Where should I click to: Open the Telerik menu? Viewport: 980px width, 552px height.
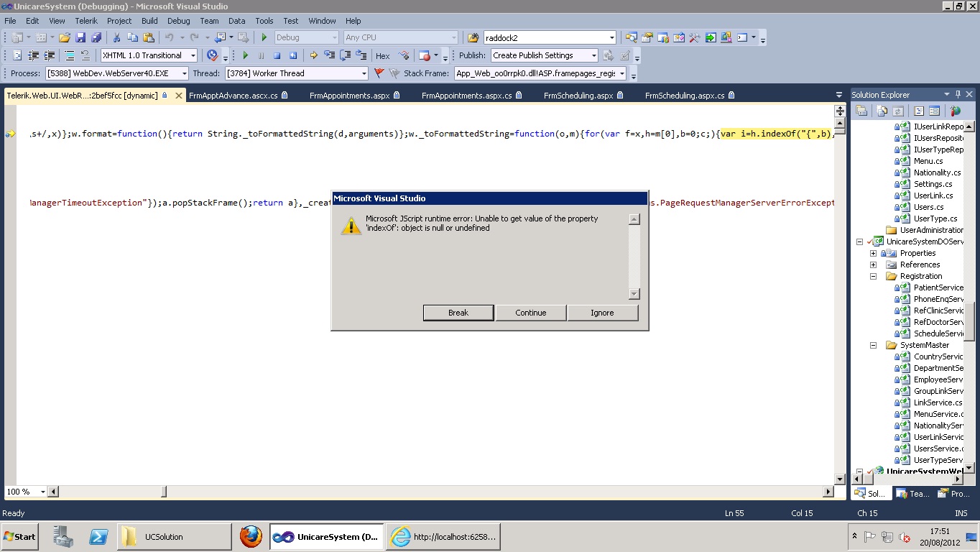pyautogui.click(x=86, y=21)
